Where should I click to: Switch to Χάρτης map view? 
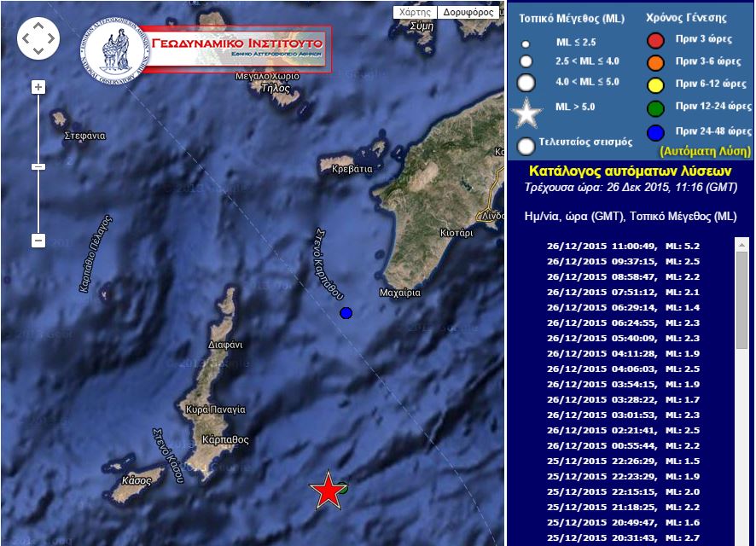[415, 13]
